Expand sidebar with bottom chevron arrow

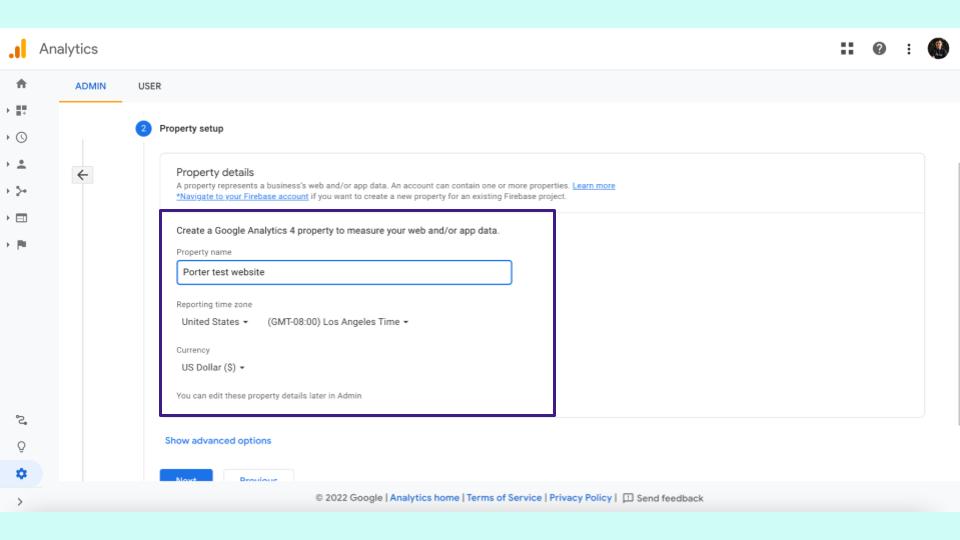pos(20,501)
